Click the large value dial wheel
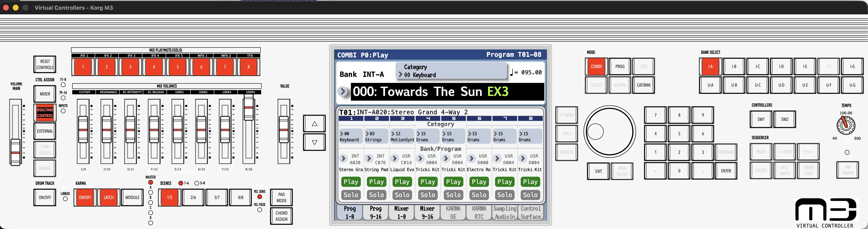Viewport: 868px width, 229px height. click(x=610, y=132)
